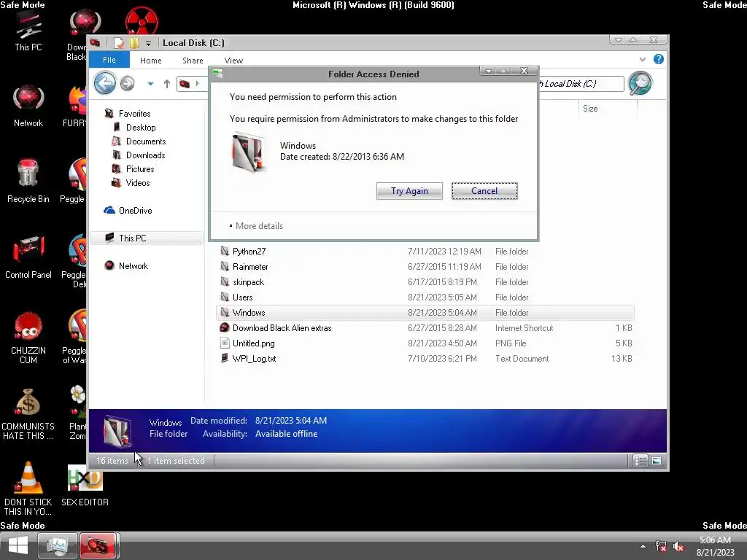747x560 pixels.
Task: Select Download Black Alien extras shortcut
Action: pyautogui.click(x=425, y=327)
